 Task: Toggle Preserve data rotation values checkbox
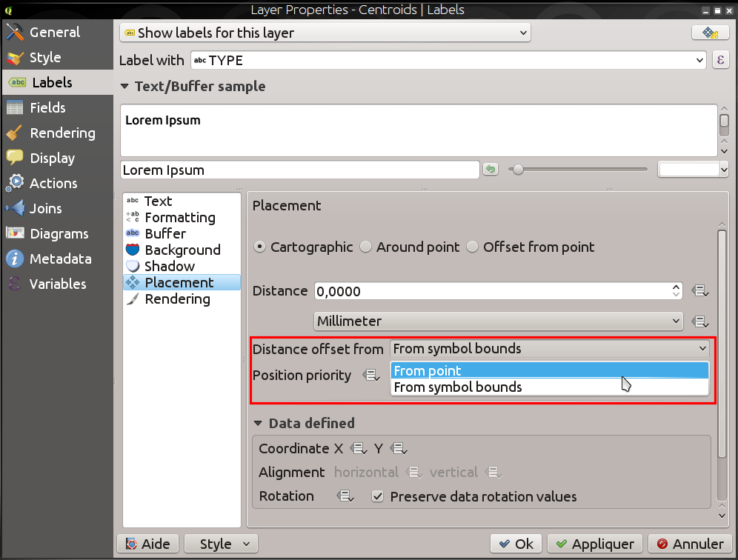pyautogui.click(x=377, y=496)
